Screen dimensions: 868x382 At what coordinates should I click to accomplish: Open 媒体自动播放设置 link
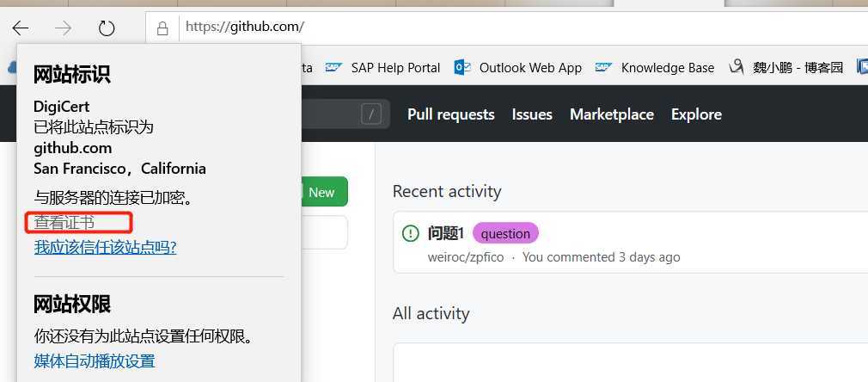point(95,360)
